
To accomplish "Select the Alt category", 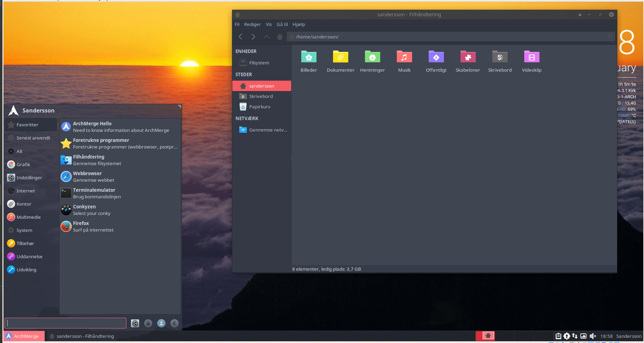I will (x=31, y=151).
